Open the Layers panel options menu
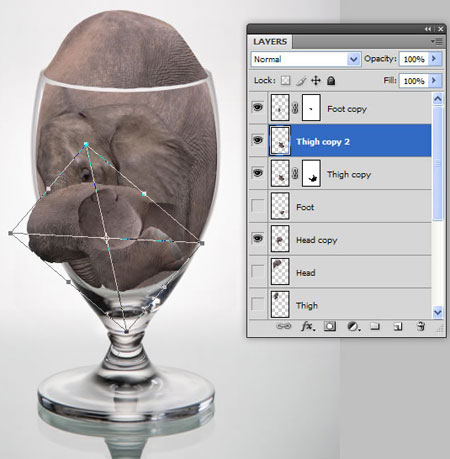 (437, 41)
